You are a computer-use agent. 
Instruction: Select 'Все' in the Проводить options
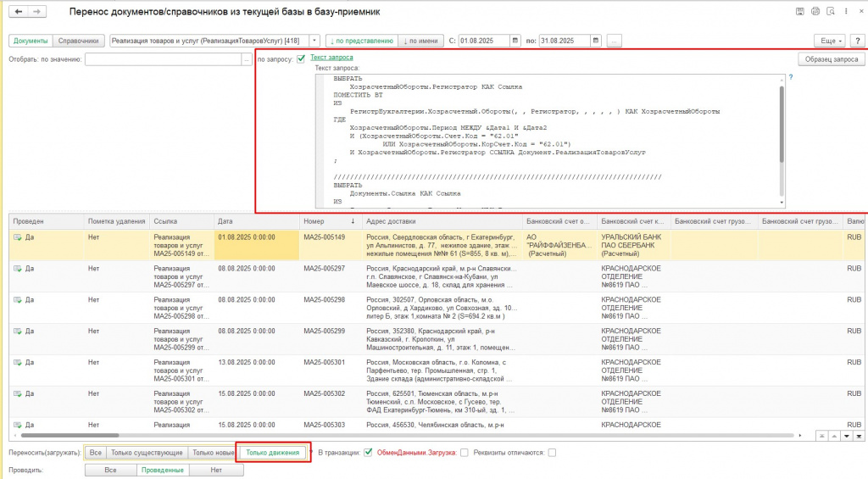coord(111,470)
